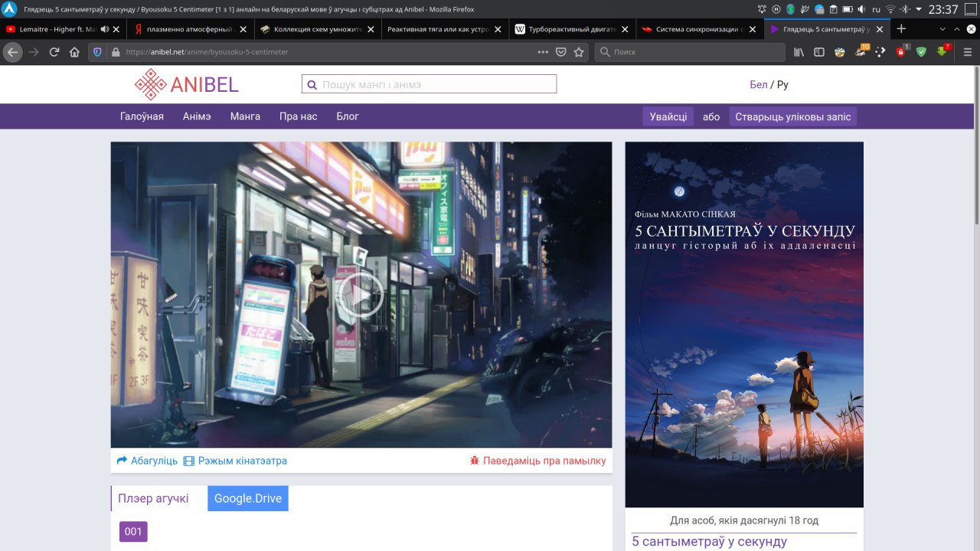Open 5 сантыметраў у секунду title link

(x=709, y=542)
